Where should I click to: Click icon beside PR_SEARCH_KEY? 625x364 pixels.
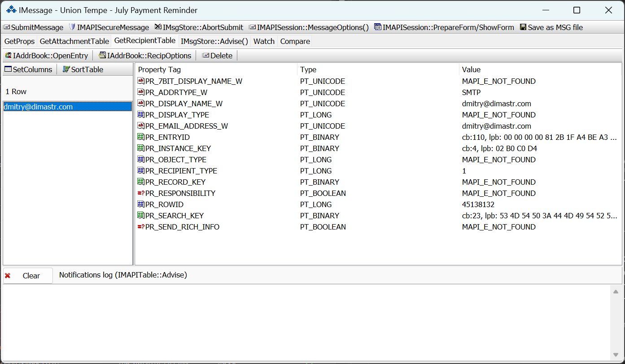tap(141, 216)
